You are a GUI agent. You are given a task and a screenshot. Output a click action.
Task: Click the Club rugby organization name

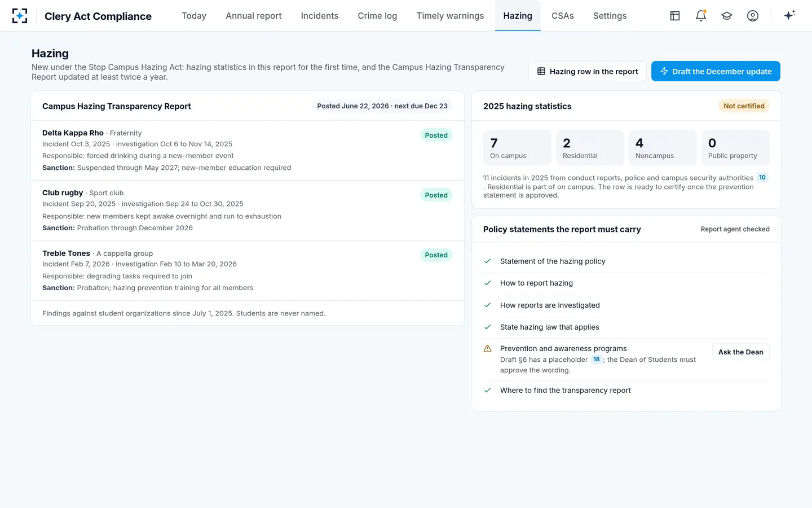tap(63, 193)
